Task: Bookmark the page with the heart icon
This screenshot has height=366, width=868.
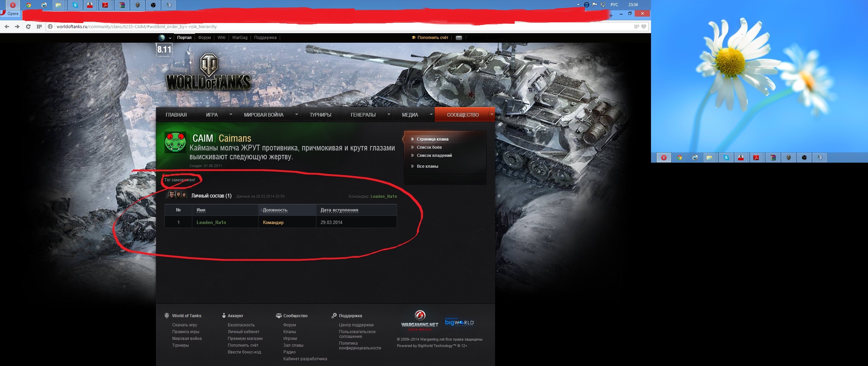Action: coord(644,26)
